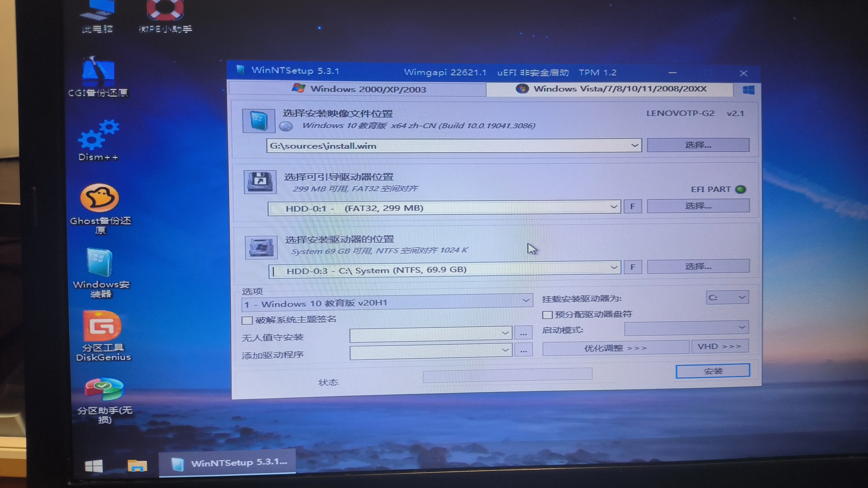This screenshot has height=488, width=868.
Task: Click WinNTSetup title bar app icon
Action: (x=240, y=70)
